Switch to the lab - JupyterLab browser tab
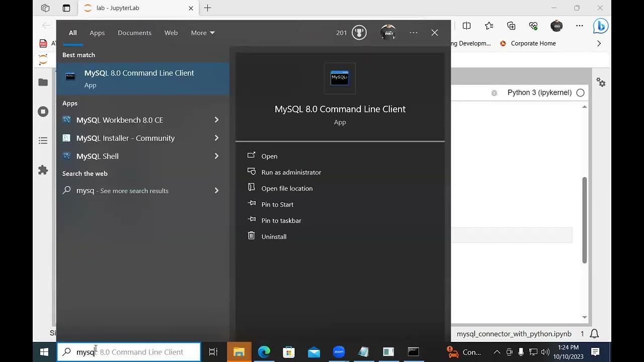644x362 pixels. click(137, 8)
